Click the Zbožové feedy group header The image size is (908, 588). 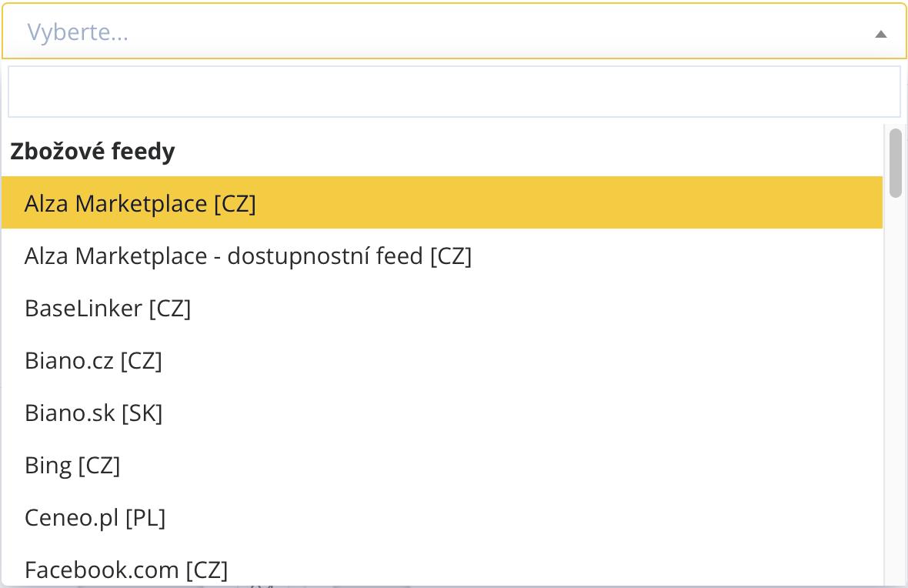[92, 152]
